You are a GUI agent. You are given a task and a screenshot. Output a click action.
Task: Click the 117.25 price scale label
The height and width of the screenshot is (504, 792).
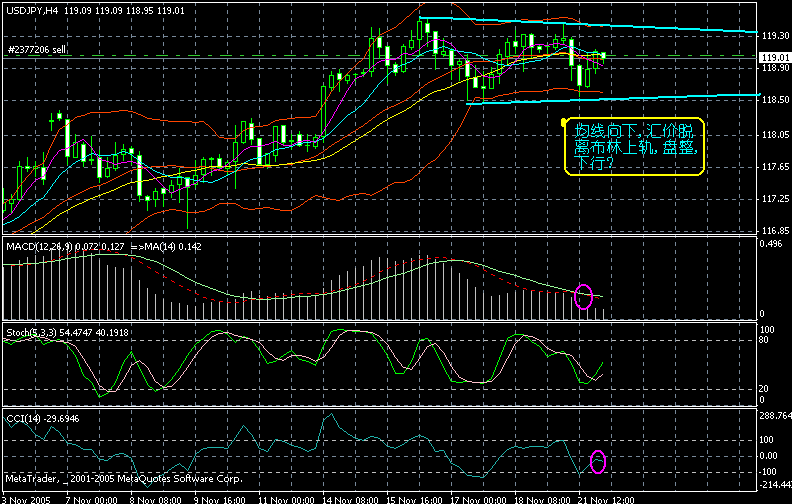tap(775, 199)
